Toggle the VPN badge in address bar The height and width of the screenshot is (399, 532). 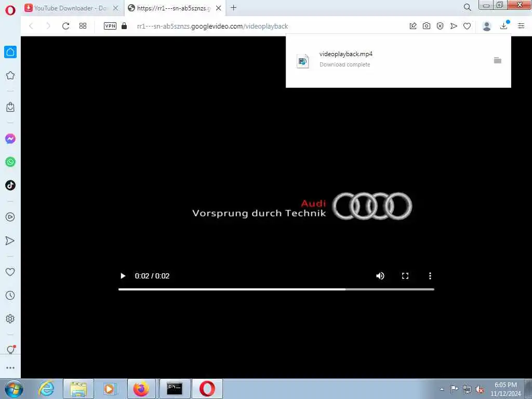(110, 26)
